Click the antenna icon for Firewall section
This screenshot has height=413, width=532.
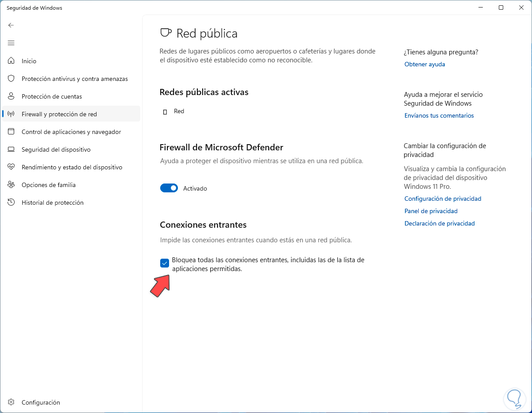click(x=12, y=114)
